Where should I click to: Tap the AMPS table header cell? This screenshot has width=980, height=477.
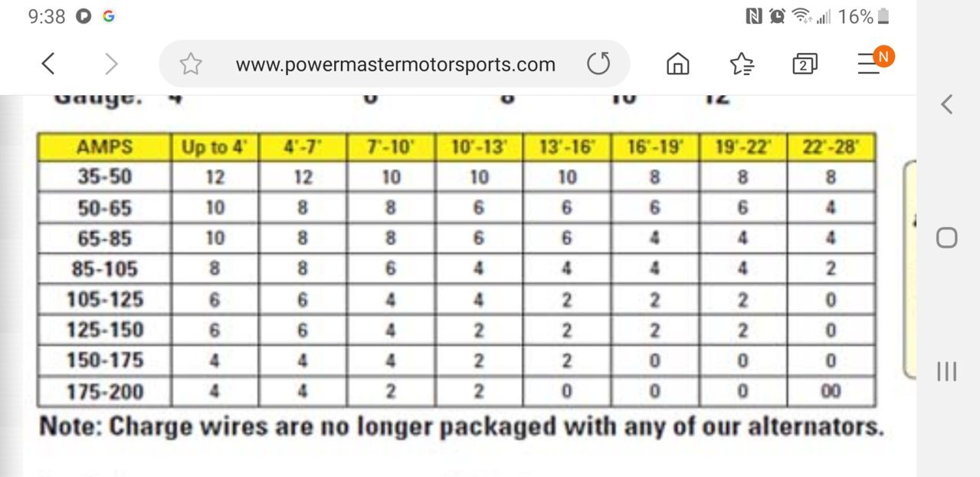105,146
